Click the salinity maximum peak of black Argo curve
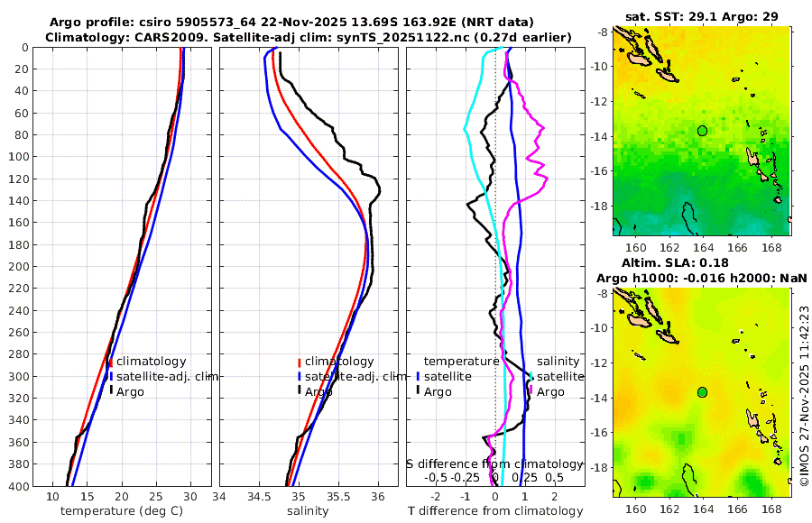The image size is (812, 523). tap(379, 190)
